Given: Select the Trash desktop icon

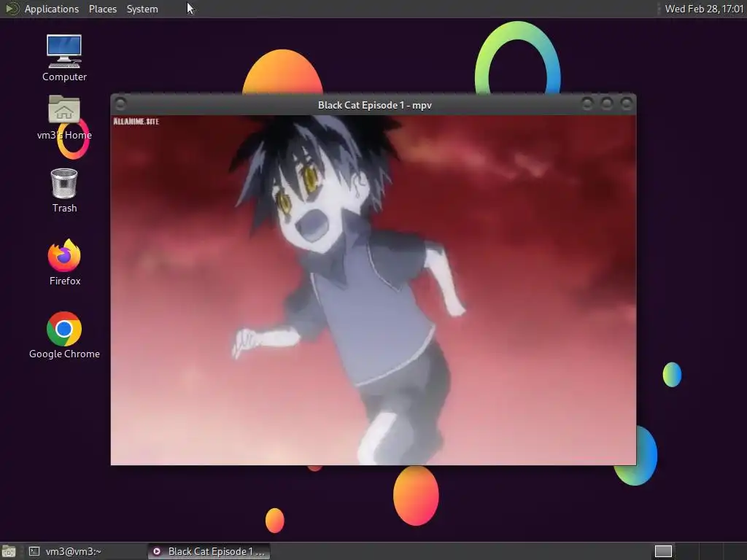Looking at the screenshot, I should point(64,190).
